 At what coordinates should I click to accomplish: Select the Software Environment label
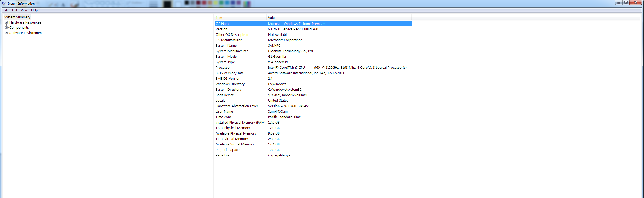26,33
